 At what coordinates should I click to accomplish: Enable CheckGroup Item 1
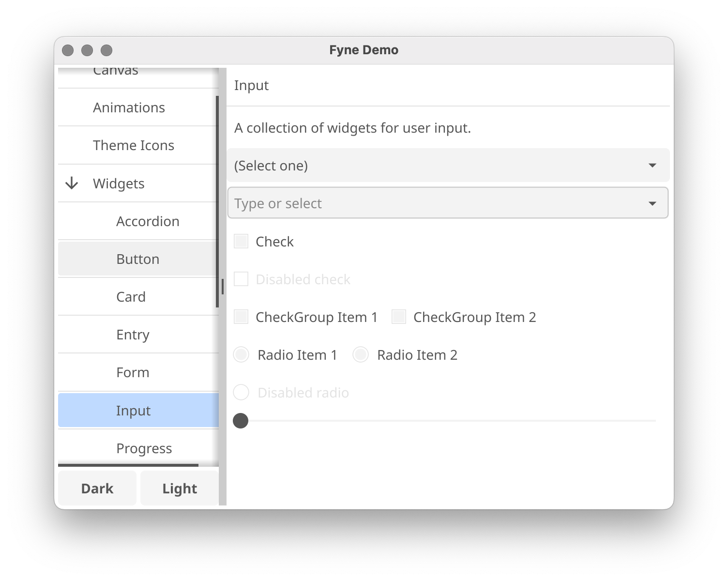pos(241,317)
